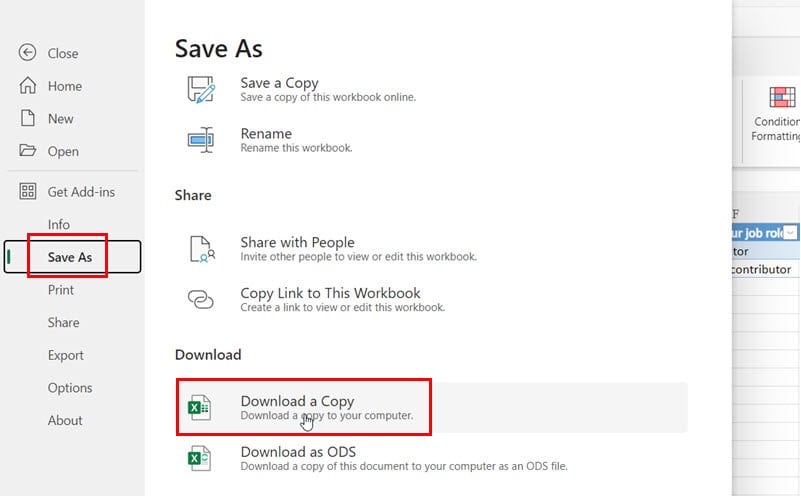Image resolution: width=801 pixels, height=496 pixels.
Task: Select About in the sidebar
Action: coord(65,420)
